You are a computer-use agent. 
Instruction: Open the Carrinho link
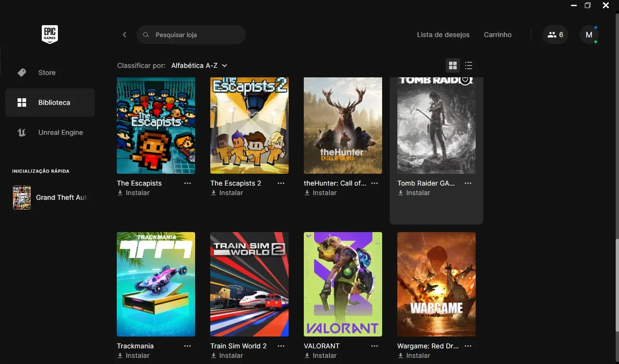click(x=497, y=35)
